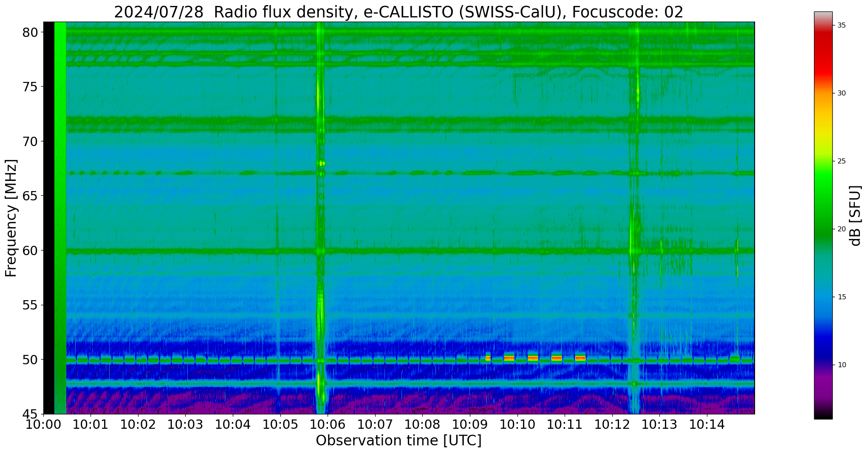Click the 10:01 time tick label
The height and width of the screenshot is (453, 868).
click(x=90, y=425)
